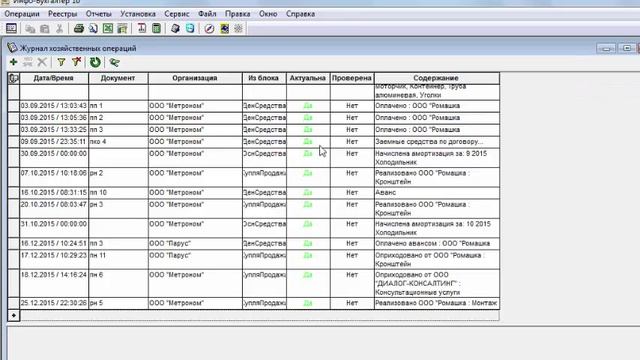Click the dark cube icon in toolbar

[x=176, y=29]
